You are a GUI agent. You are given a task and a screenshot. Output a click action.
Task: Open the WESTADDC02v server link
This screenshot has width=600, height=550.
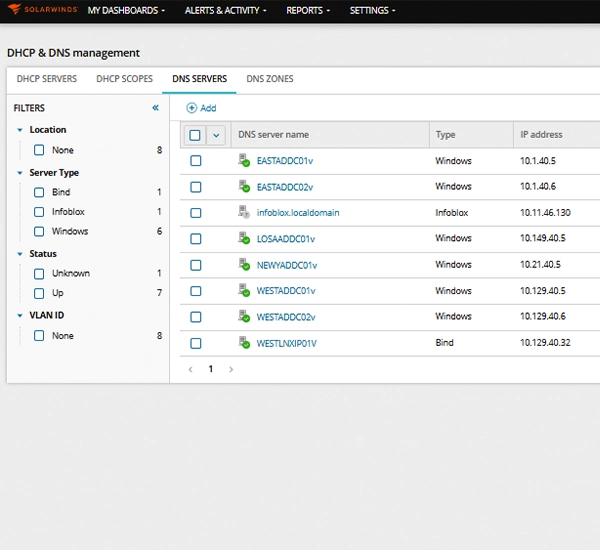click(286, 317)
